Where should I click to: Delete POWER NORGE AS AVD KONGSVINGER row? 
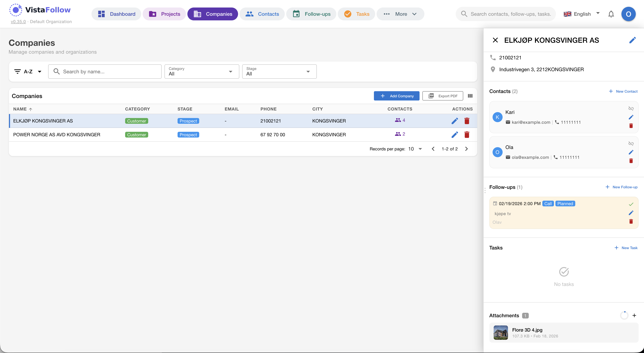pyautogui.click(x=466, y=135)
